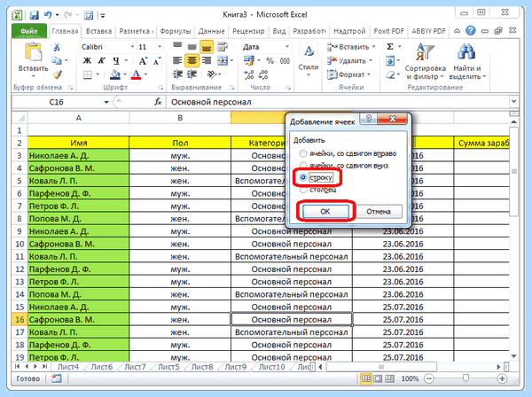The width and height of the screenshot is (532, 397).
Task: Click the formula bar text 'Основной персонал'
Action: [x=211, y=102]
